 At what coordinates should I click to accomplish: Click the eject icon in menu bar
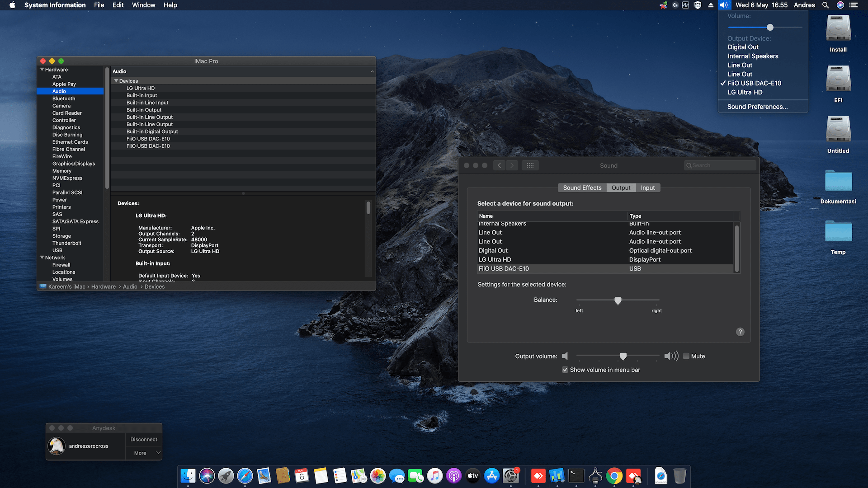click(711, 5)
